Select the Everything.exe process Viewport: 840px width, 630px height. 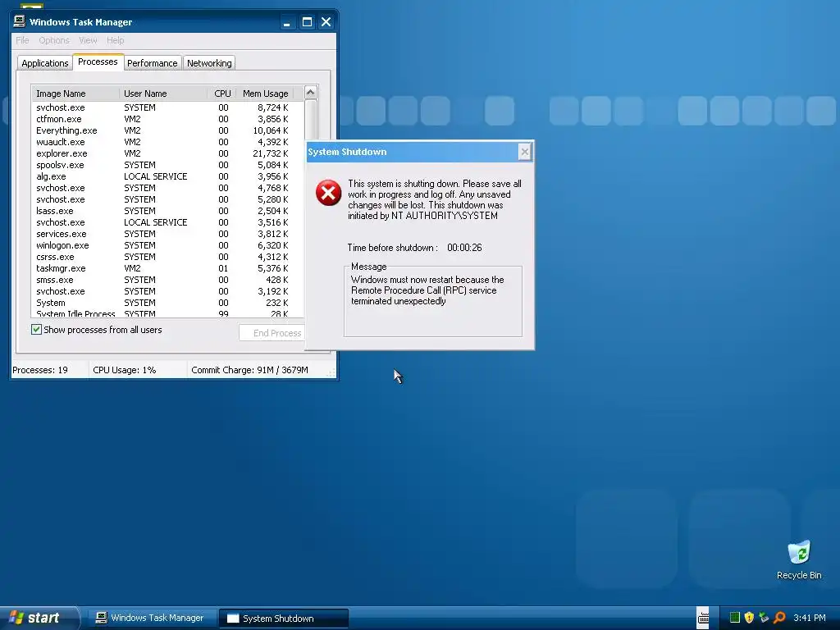[167, 130]
